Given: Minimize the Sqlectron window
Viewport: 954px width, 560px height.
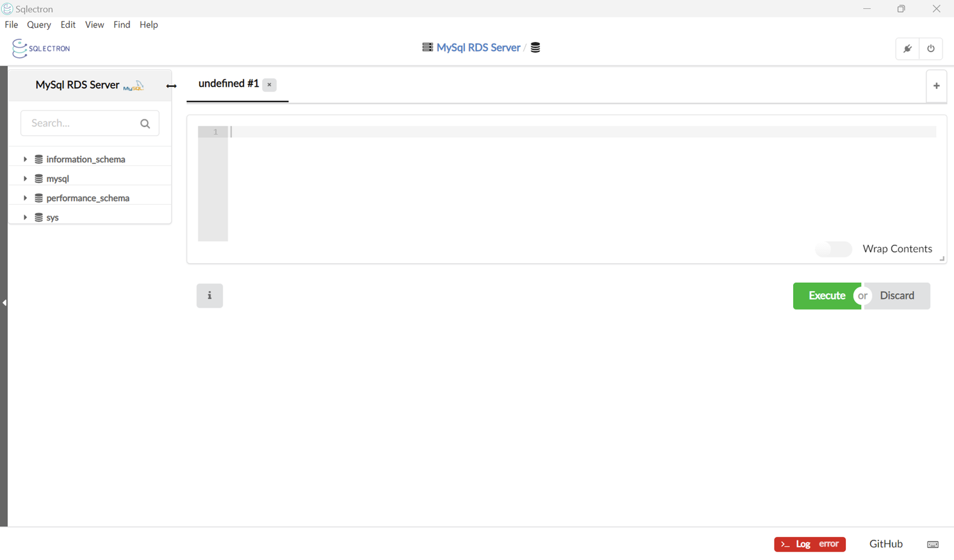Looking at the screenshot, I should click(867, 9).
